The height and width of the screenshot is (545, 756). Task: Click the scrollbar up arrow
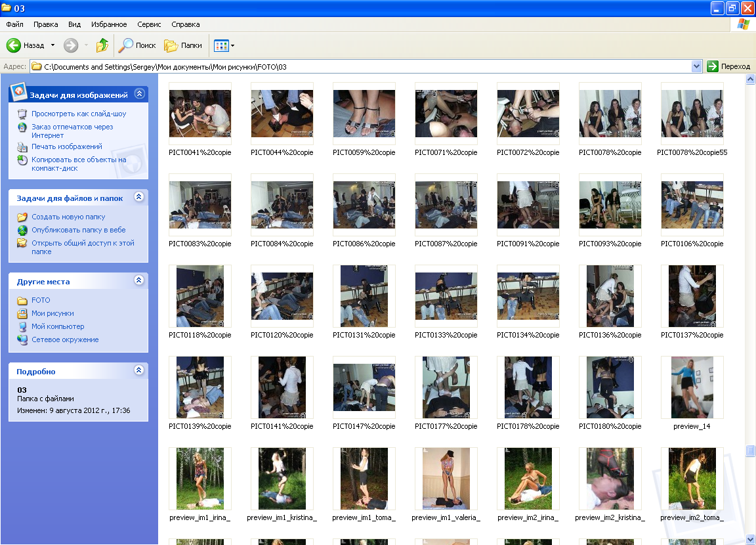point(749,79)
